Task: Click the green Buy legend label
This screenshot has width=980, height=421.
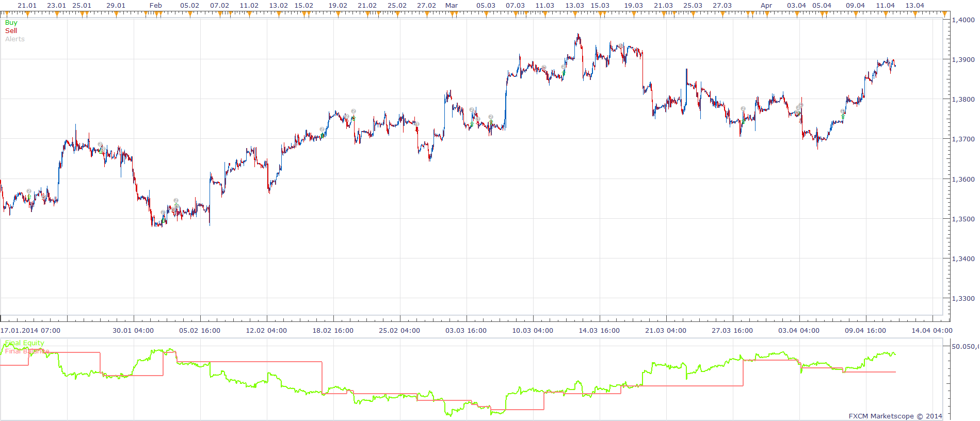Action: coord(11,23)
